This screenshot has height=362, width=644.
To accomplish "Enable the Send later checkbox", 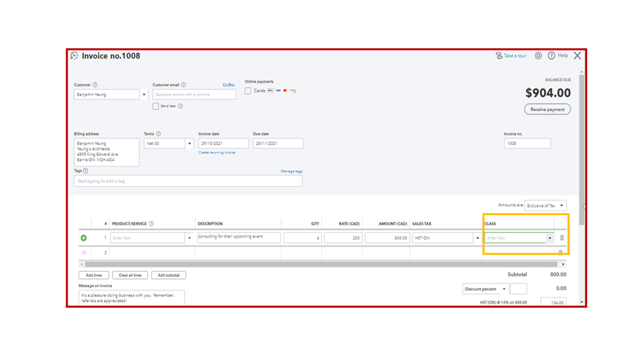I will (155, 106).
